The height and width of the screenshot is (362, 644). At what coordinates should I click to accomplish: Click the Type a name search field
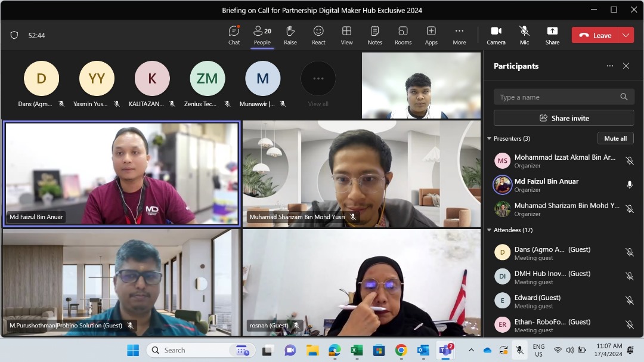click(558, 97)
